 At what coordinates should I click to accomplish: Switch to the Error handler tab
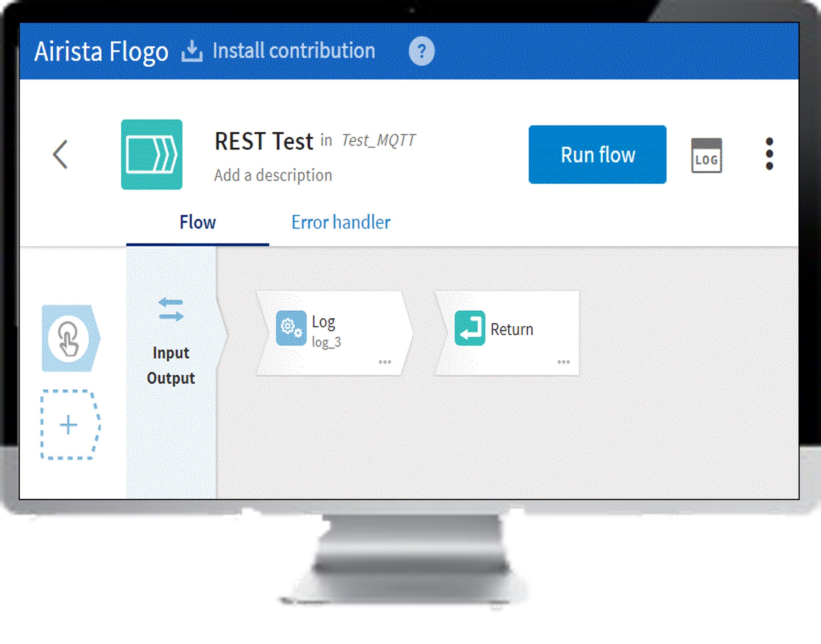click(341, 222)
